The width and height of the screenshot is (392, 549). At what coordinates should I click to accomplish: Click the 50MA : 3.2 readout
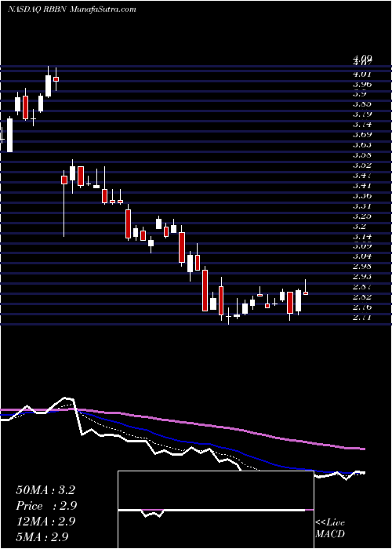[45, 490]
